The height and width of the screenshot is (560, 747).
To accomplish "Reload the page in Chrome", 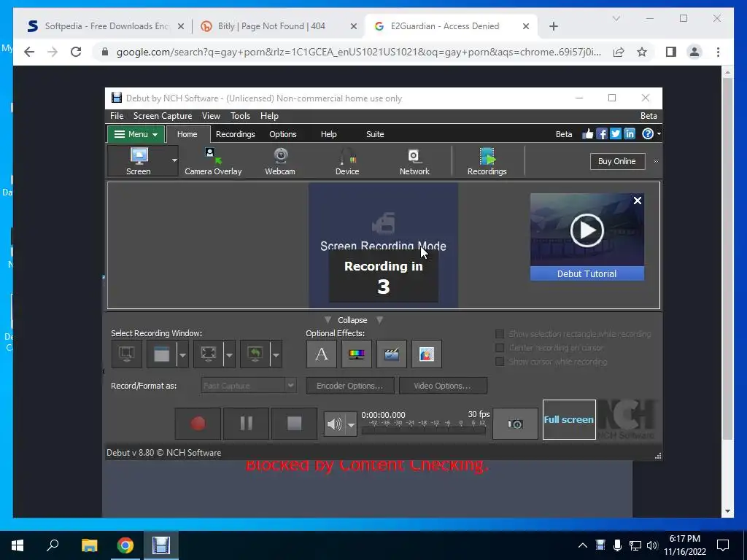I will (x=76, y=52).
